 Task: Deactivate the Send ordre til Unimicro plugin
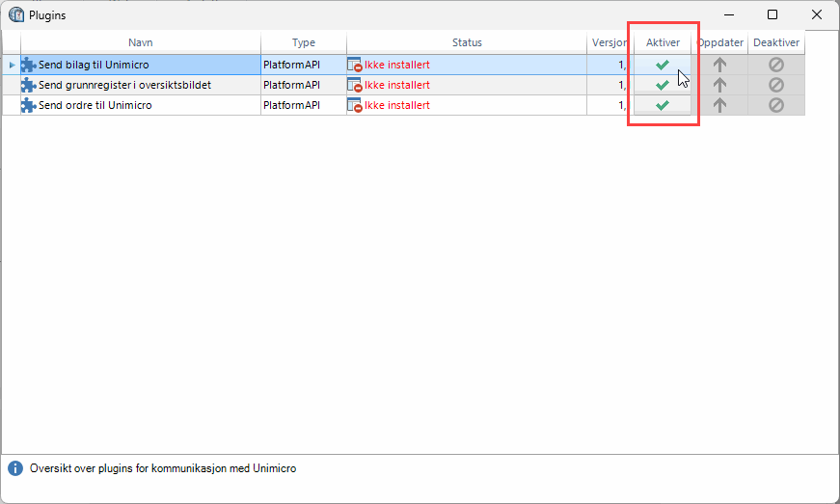pos(775,105)
